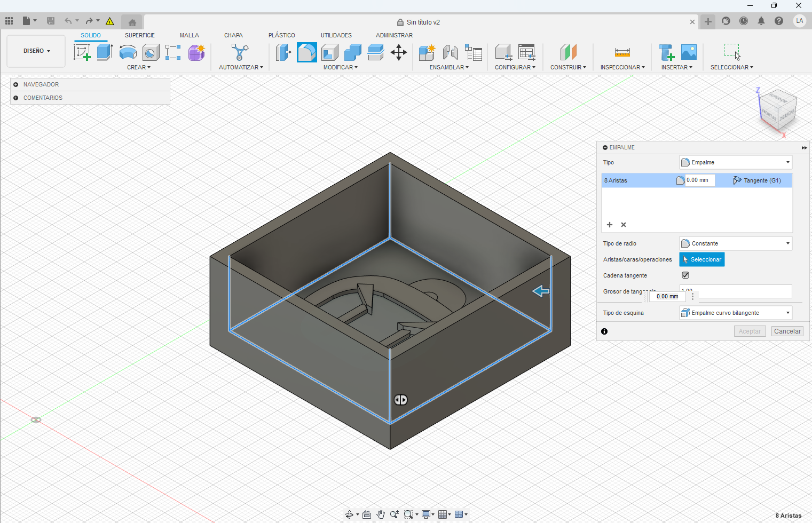Click the blue radius arrow manipulator
812x523 pixels.
[541, 291]
